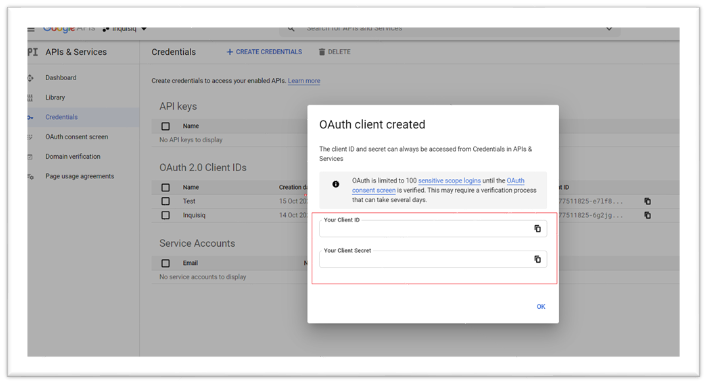The width and height of the screenshot is (710, 386).
Task: Click CREATE CREDENTIALS button
Action: pyautogui.click(x=264, y=52)
